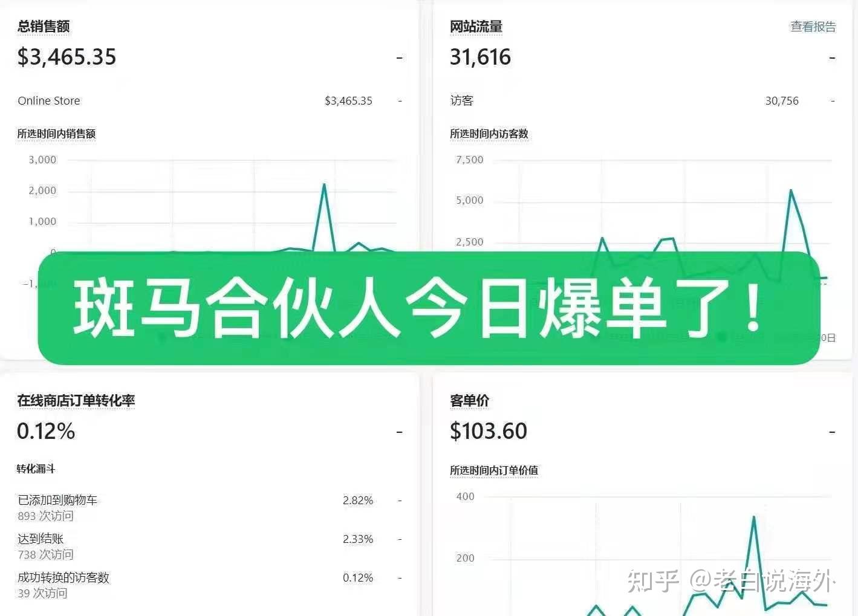Click the 访客 row label
This screenshot has width=858, height=616.
click(x=461, y=101)
